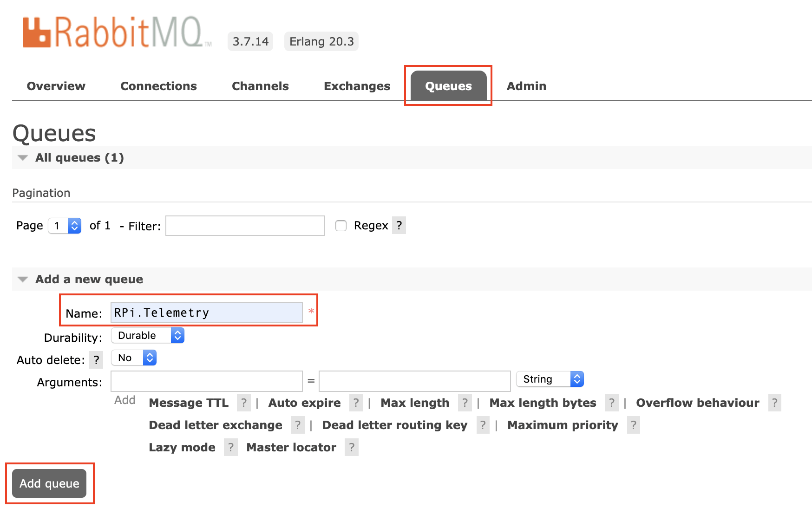Image resolution: width=812 pixels, height=508 pixels.
Task: Open the Admin tab
Action: pos(526,86)
